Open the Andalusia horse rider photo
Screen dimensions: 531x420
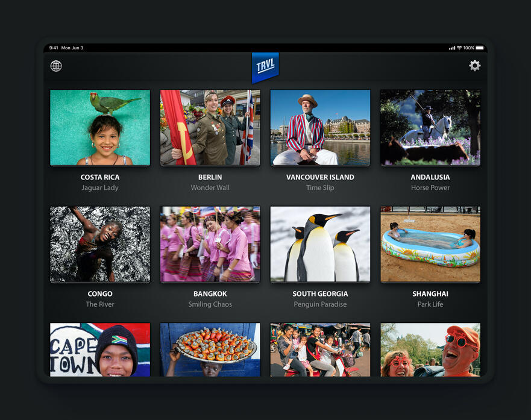tap(430, 128)
